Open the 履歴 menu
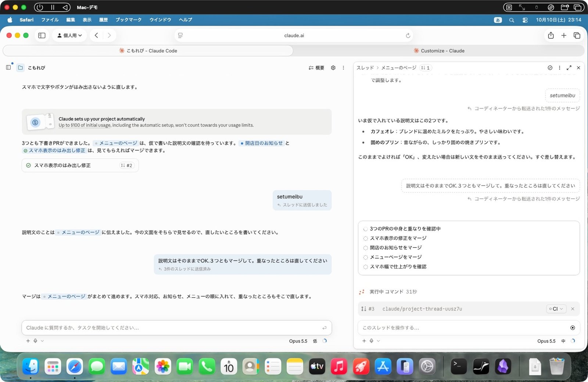This screenshot has width=588, height=382. pos(104,20)
